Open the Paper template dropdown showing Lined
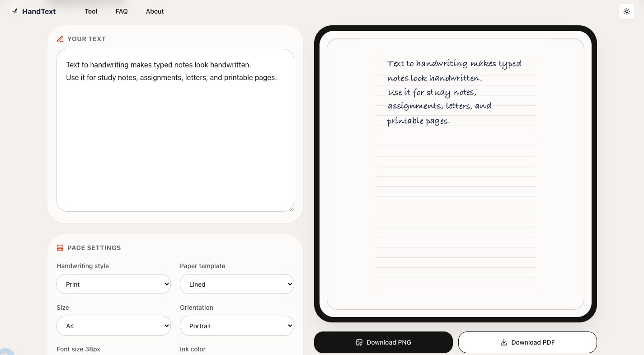 click(x=237, y=284)
